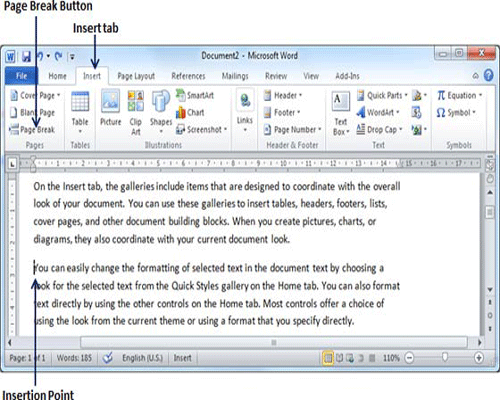Viewport: 500px width, 400px height.
Task: Click the zoom slider handle
Action: pyautogui.click(x=445, y=358)
